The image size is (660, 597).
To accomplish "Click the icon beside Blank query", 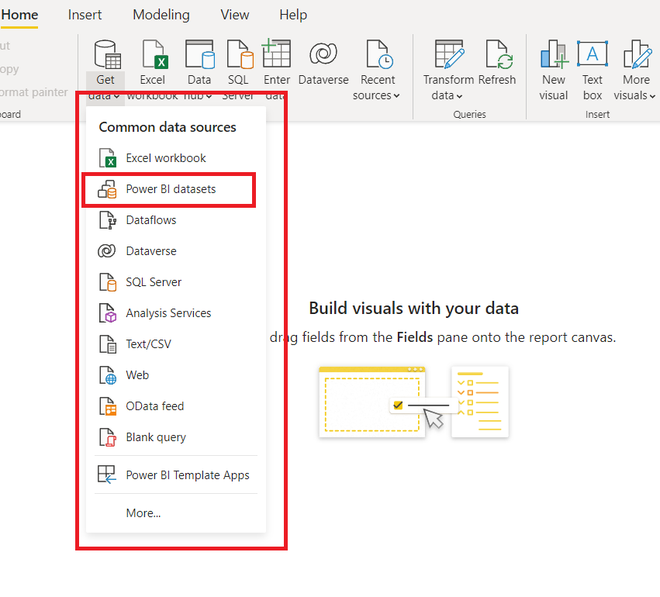I will (107, 437).
